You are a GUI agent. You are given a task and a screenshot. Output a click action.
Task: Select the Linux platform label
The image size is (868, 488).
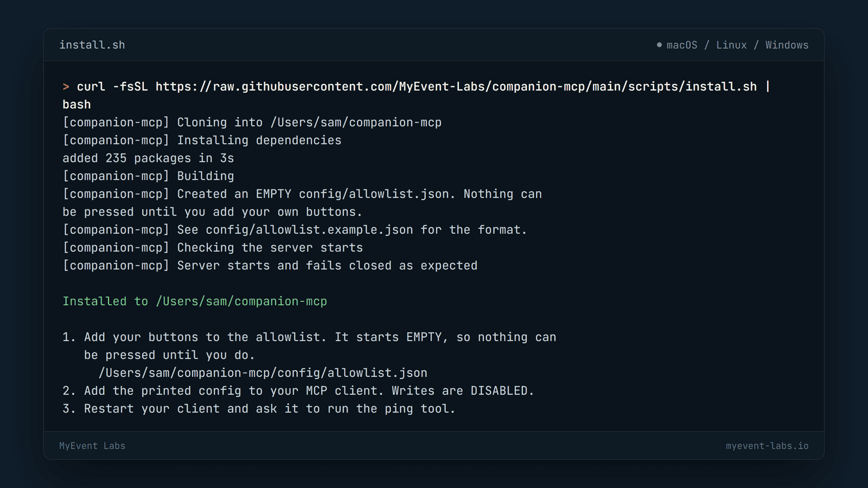click(x=731, y=45)
